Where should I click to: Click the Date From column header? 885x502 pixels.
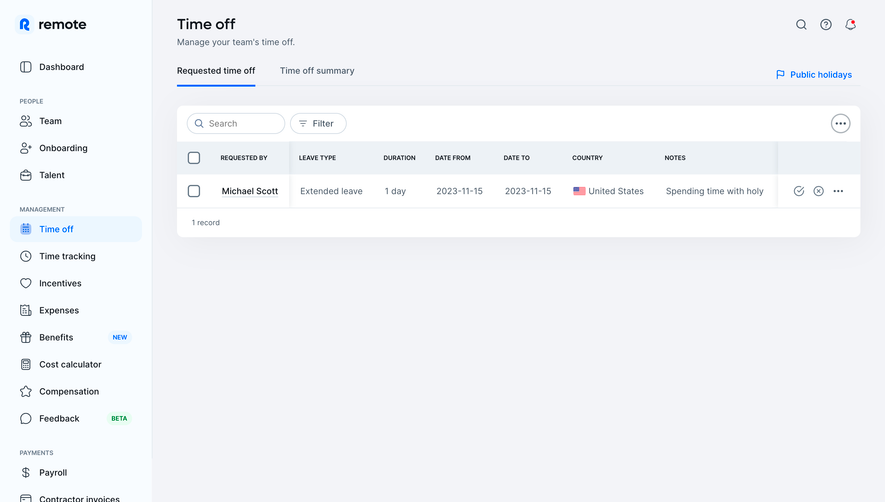tap(453, 158)
